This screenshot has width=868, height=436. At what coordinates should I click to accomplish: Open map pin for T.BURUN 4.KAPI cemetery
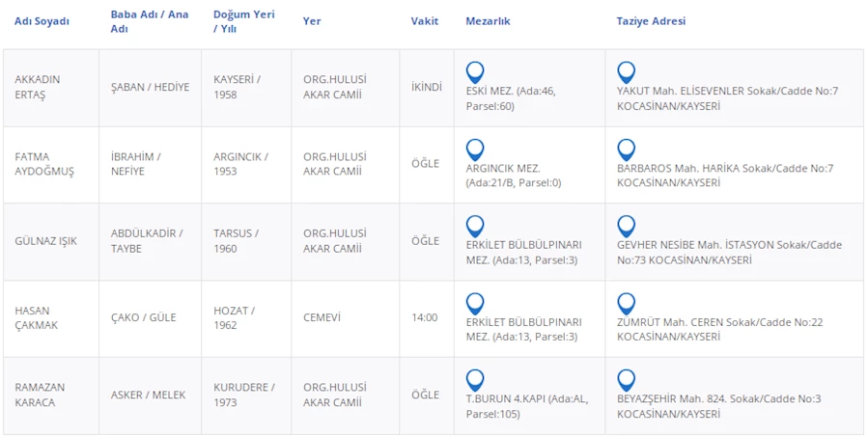pyautogui.click(x=475, y=380)
